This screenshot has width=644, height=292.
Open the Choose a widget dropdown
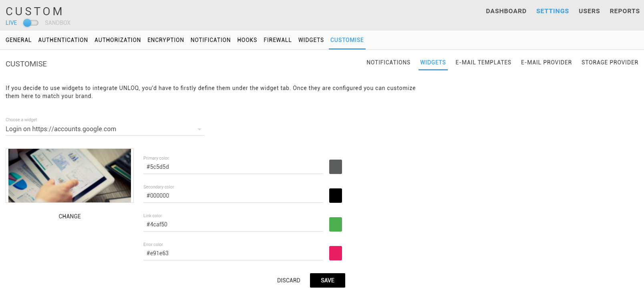coord(105,129)
